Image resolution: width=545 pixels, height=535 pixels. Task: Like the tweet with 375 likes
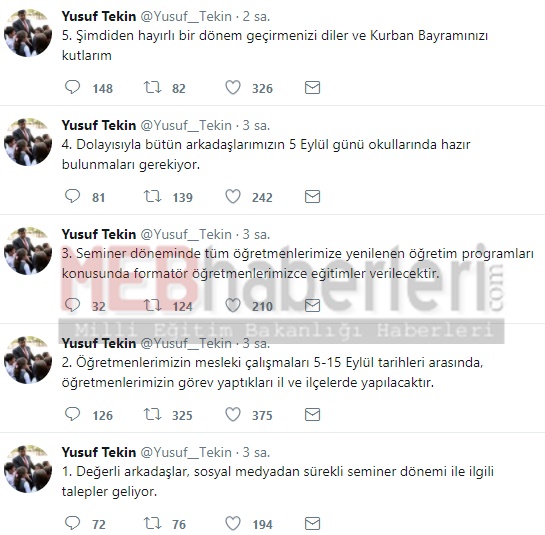point(233,414)
